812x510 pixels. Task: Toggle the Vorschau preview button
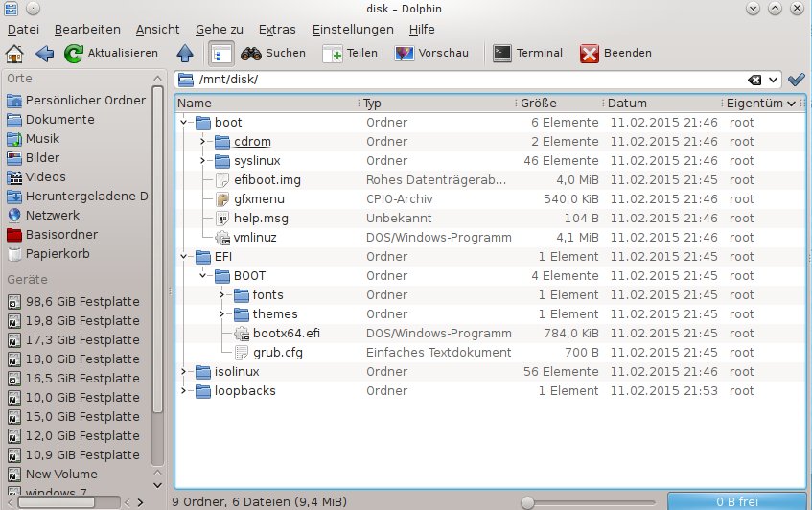(x=405, y=53)
